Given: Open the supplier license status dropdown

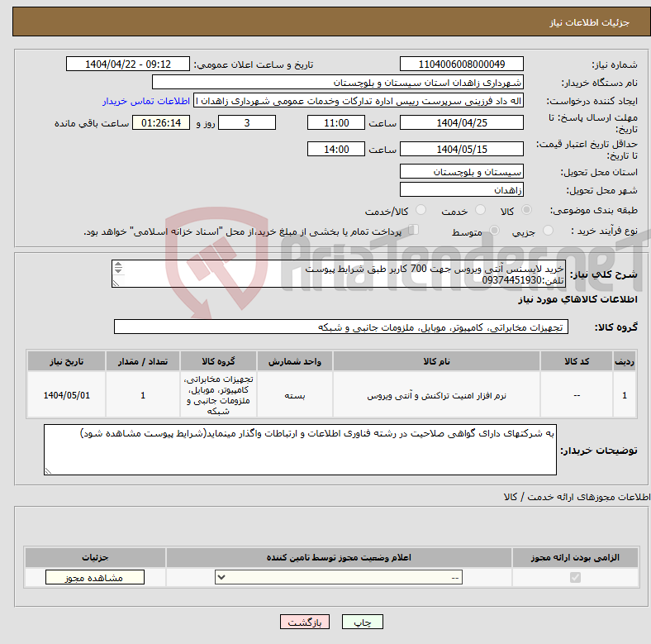Looking at the screenshot, I should point(339,577).
